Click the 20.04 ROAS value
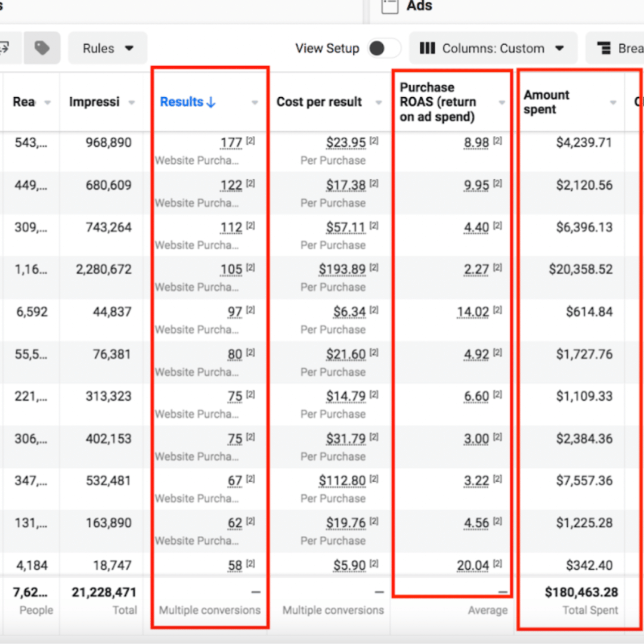The width and height of the screenshot is (644, 644). (476, 565)
